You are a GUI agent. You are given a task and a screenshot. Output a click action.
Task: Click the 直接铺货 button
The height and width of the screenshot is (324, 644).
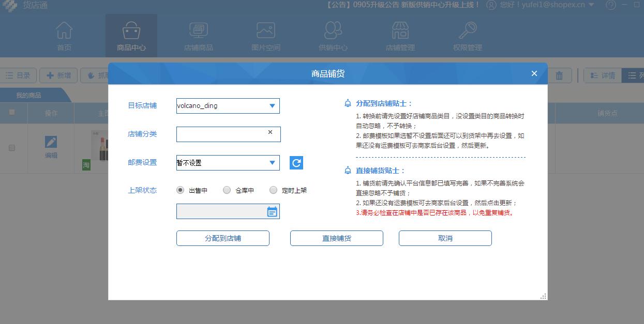pyautogui.click(x=337, y=238)
